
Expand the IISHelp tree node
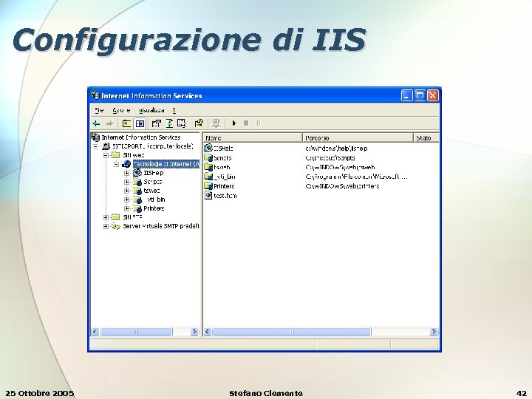tap(127, 173)
